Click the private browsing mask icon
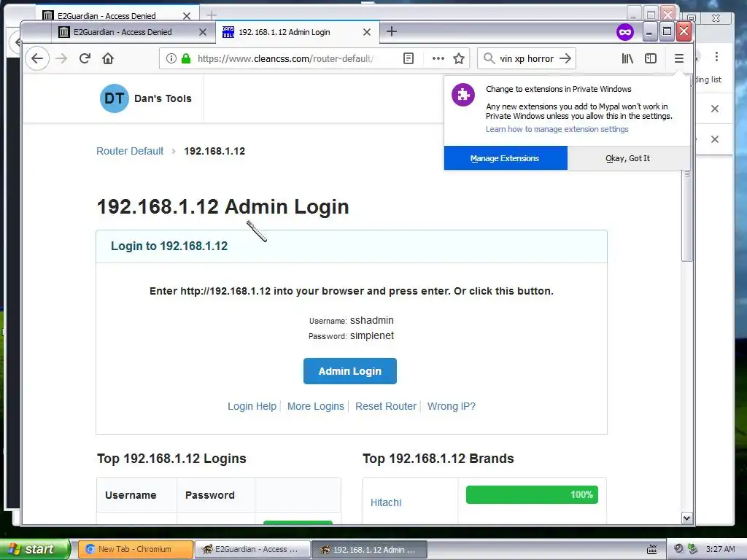 coord(625,32)
